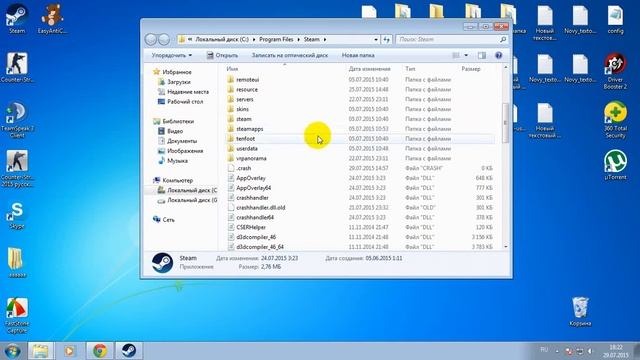The width and height of the screenshot is (640, 360).
Task: Launch 360 Total Security shortcut
Action: pos(615,120)
